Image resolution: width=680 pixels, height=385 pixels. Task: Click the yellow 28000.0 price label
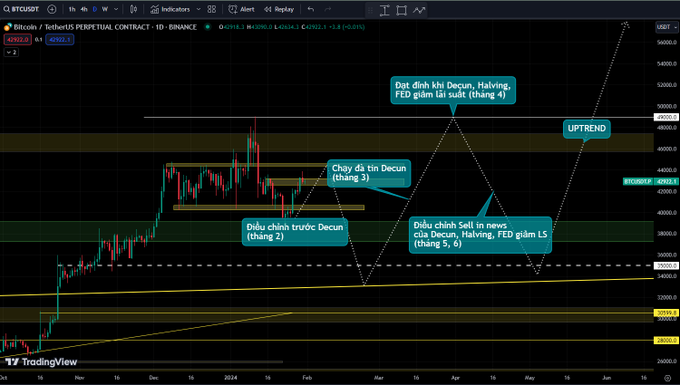click(x=666, y=340)
